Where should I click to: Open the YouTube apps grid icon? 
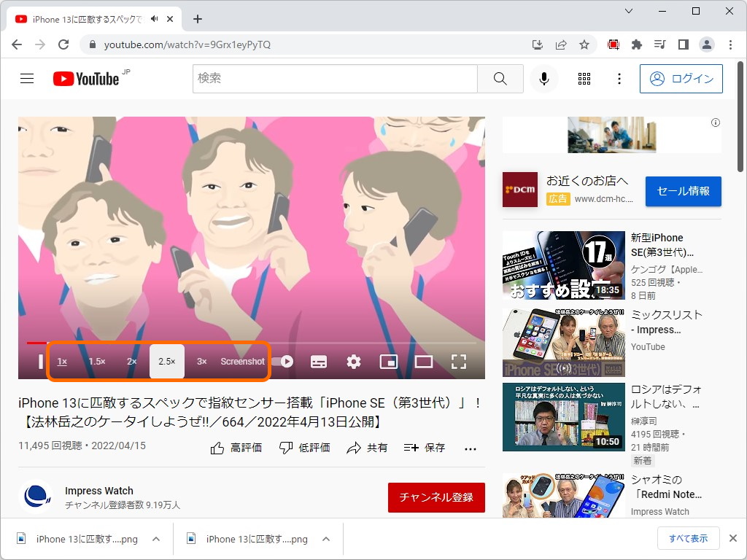[584, 78]
